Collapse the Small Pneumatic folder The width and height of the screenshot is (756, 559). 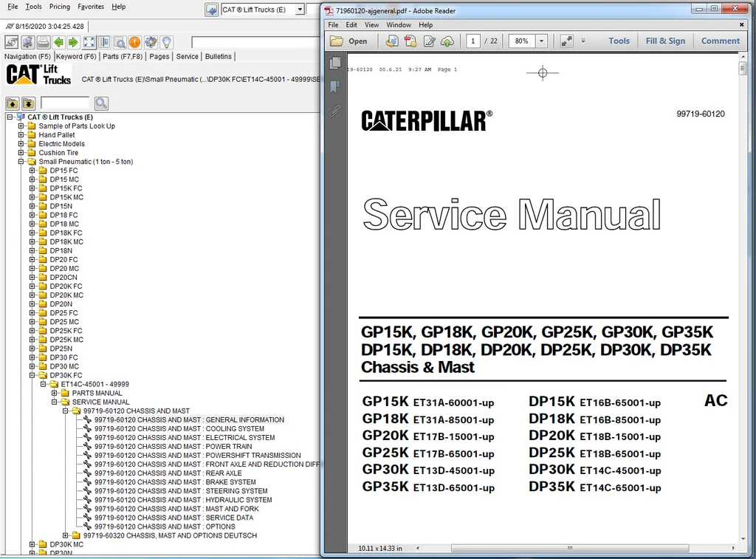[21, 162]
